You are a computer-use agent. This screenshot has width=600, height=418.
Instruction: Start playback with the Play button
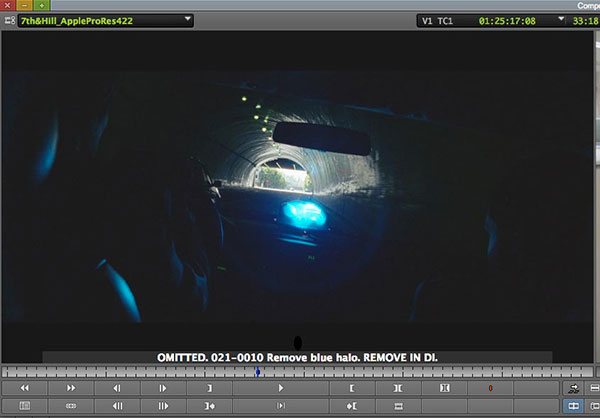tap(281, 388)
